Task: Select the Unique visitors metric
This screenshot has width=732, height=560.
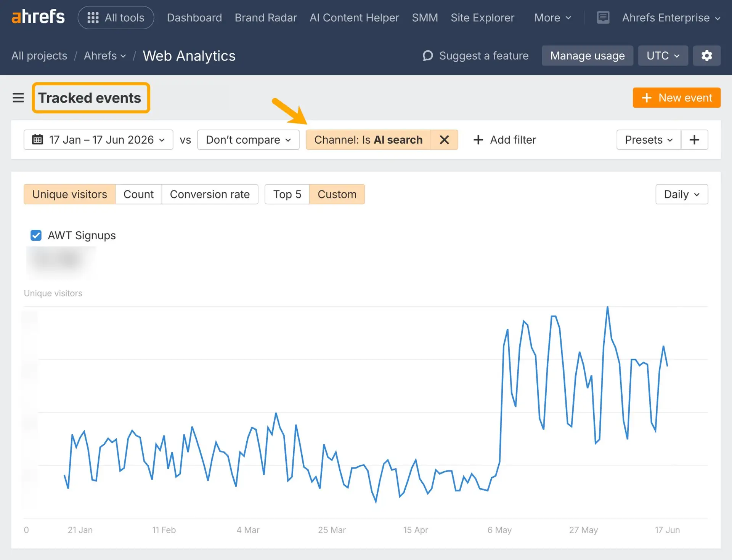Action: 70,194
